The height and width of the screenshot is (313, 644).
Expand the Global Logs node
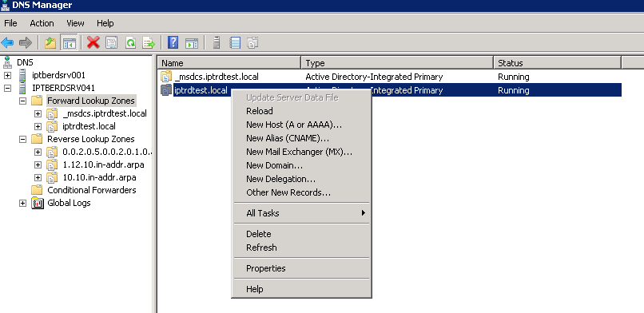click(22, 203)
